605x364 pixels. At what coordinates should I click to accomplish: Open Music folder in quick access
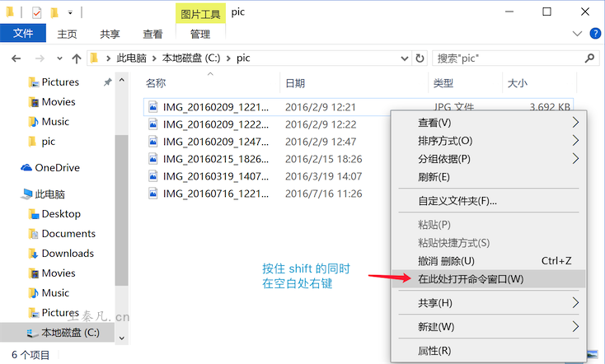[49, 121]
